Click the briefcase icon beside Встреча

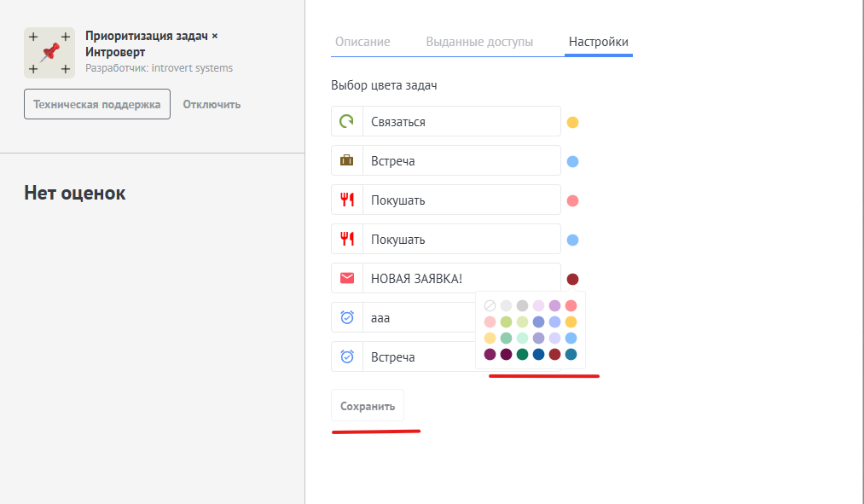pyautogui.click(x=346, y=160)
